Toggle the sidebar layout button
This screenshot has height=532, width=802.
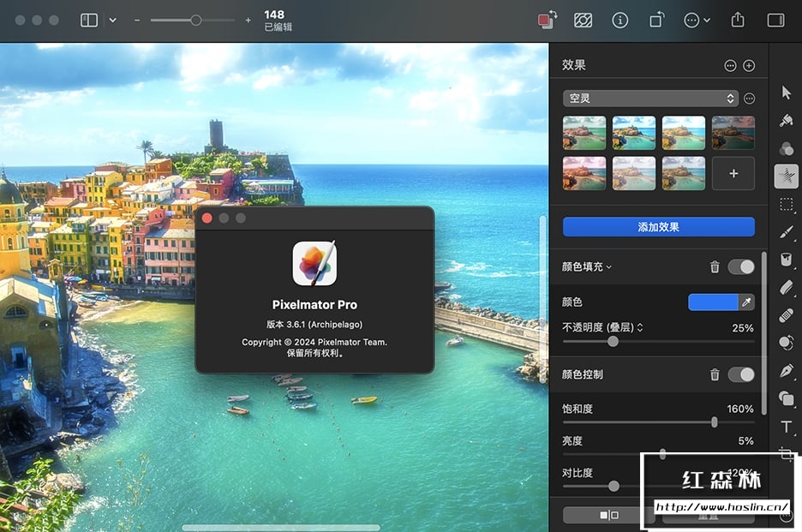tap(89, 21)
